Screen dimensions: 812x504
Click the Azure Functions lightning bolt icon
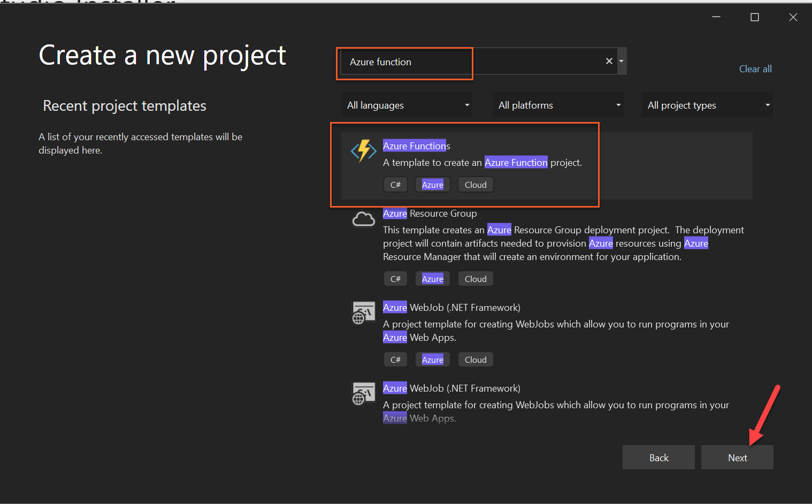[364, 150]
